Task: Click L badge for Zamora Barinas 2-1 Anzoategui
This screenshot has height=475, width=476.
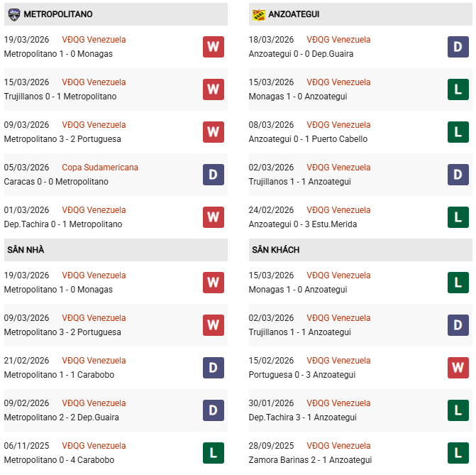Action: [x=458, y=453]
